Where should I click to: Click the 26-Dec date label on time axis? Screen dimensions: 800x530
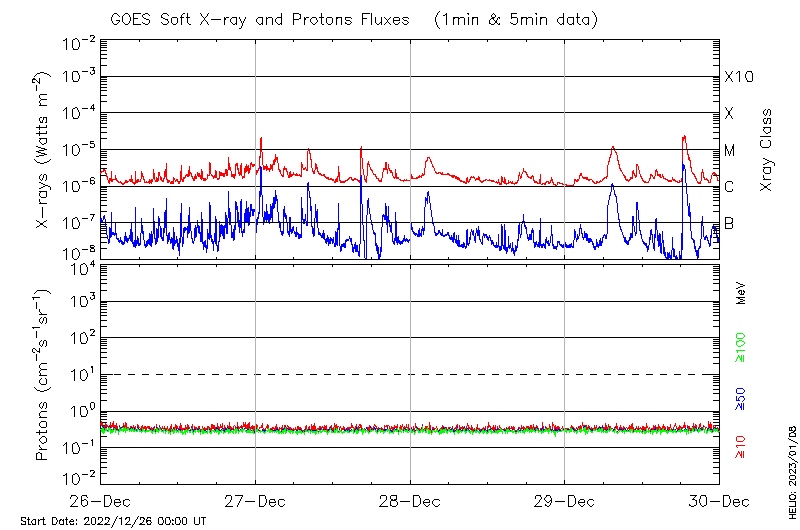pos(100,500)
